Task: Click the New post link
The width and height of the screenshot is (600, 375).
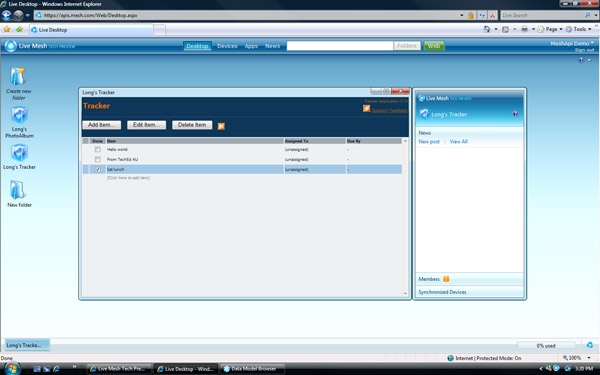Action: [429, 142]
